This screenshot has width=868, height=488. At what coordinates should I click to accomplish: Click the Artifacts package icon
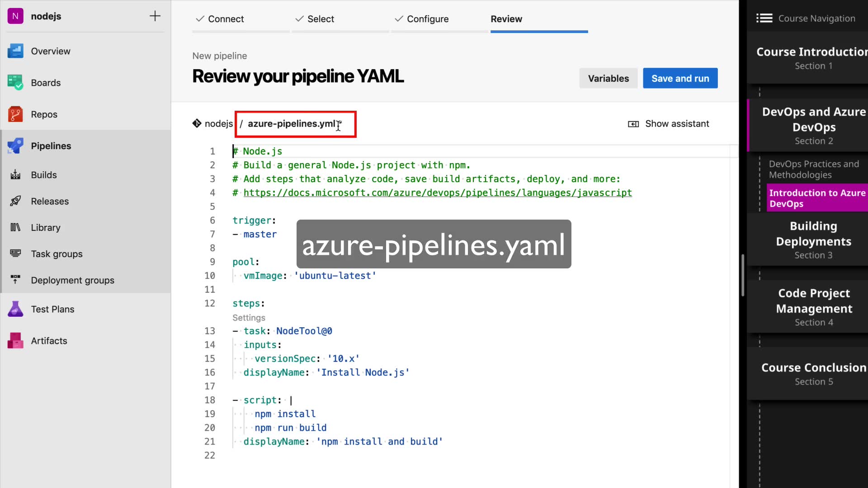pos(15,341)
